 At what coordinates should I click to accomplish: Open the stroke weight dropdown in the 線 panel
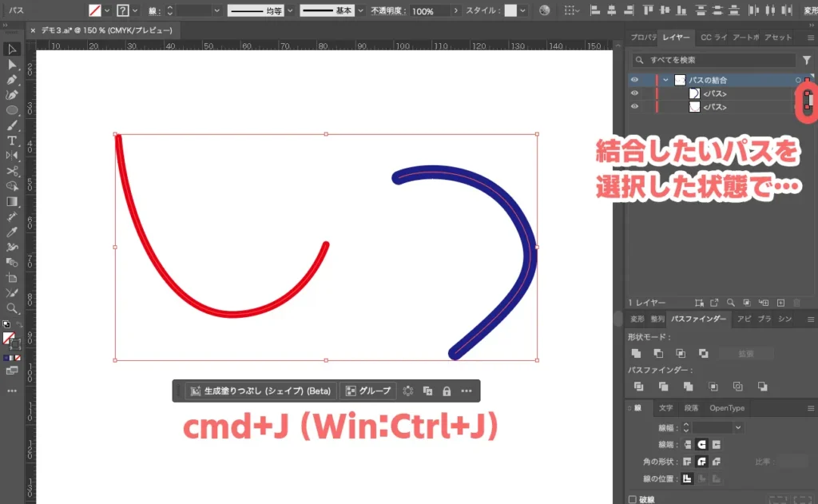(737, 428)
